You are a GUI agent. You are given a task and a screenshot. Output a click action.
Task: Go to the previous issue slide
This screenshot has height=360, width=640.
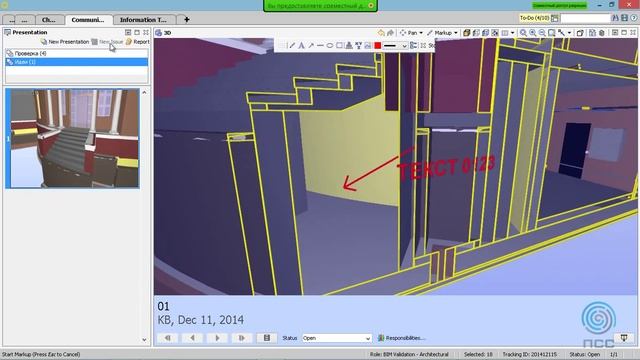(192, 338)
